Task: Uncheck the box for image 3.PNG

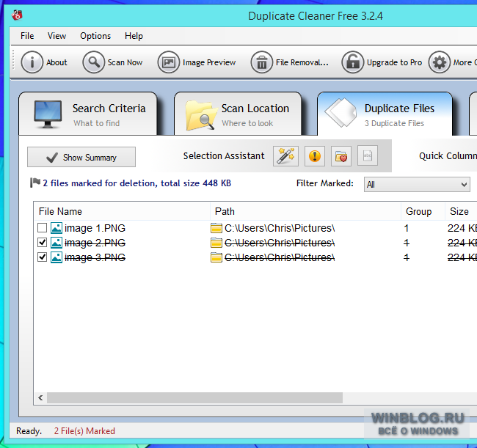Action: click(42, 257)
